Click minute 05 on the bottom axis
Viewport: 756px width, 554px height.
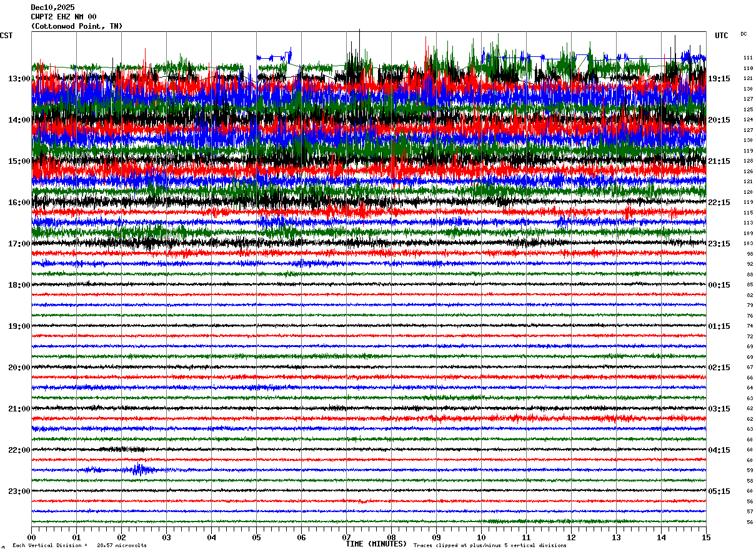pyautogui.click(x=256, y=537)
